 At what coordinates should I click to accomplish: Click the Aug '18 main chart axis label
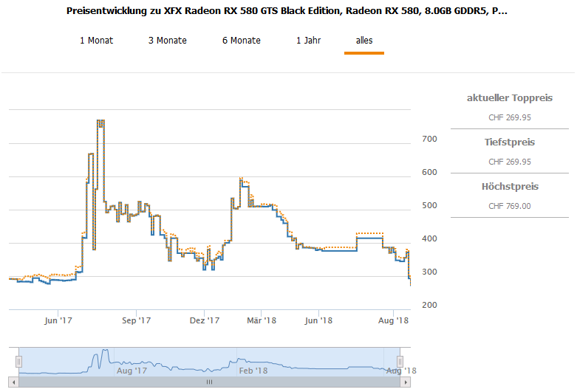click(x=393, y=320)
